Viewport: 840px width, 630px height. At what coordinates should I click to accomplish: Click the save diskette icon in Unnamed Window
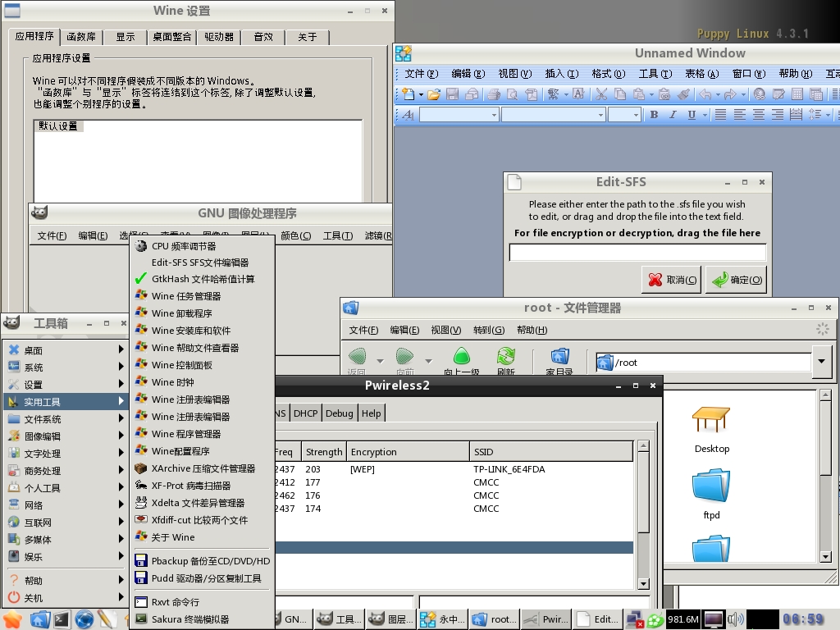click(x=453, y=94)
